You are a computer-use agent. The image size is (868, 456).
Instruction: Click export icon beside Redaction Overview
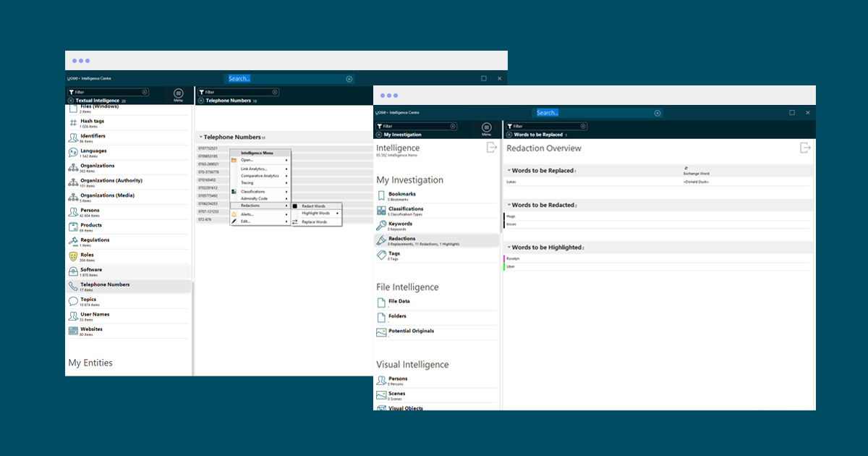pos(805,148)
